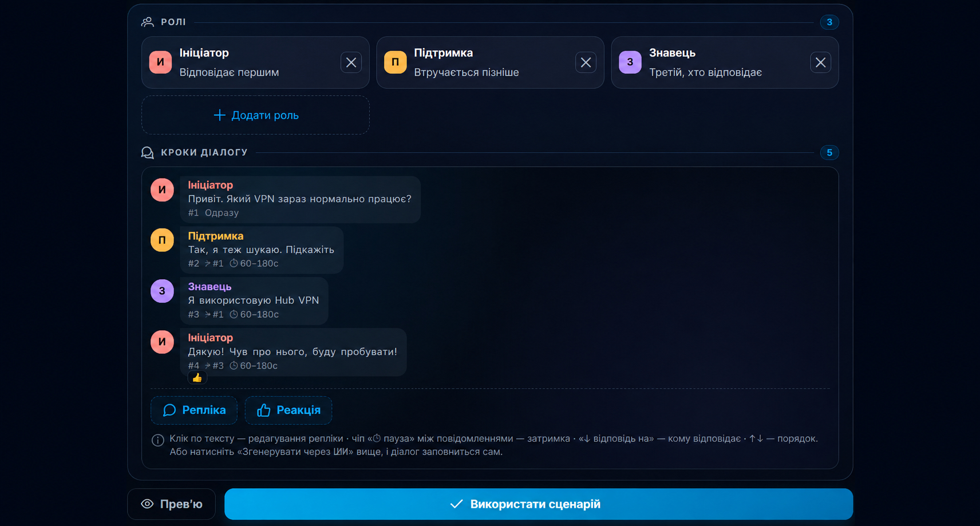The height and width of the screenshot is (526, 980).
Task: Click the reply-to #1 chip on «Так, я теж шукаю»
Action: point(214,263)
